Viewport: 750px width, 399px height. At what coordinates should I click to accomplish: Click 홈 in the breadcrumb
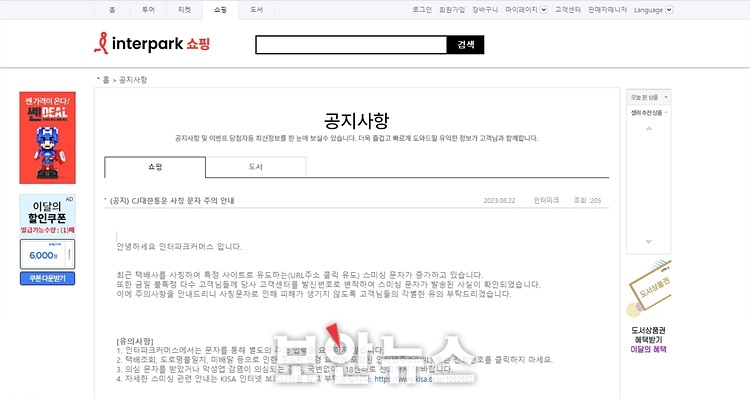coord(106,80)
